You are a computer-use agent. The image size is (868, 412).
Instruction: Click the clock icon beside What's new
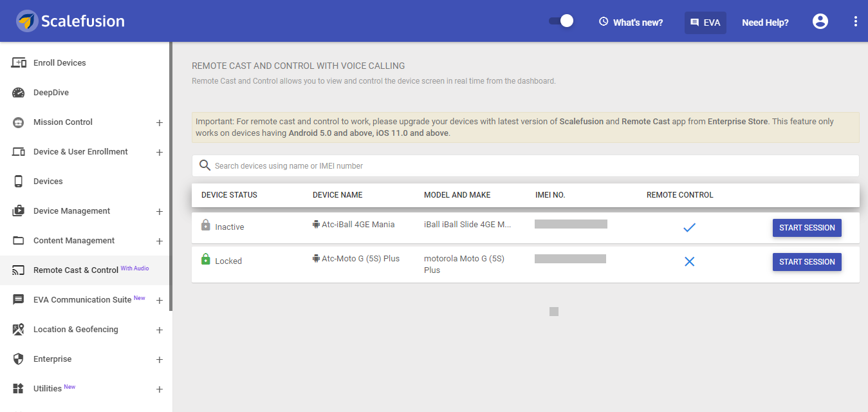[604, 22]
